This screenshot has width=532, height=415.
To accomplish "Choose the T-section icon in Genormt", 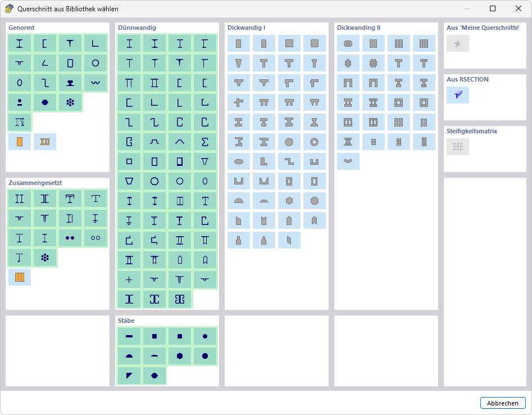I will (70, 43).
